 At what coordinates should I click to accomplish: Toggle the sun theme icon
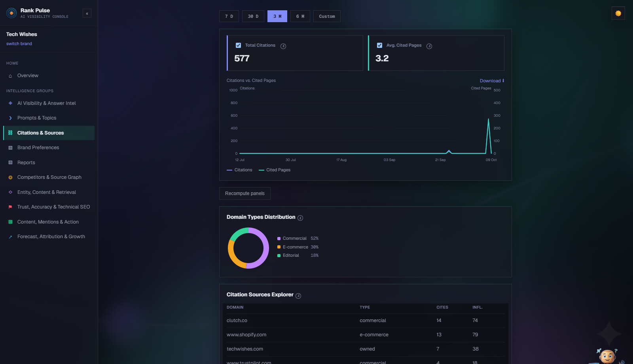(x=618, y=13)
